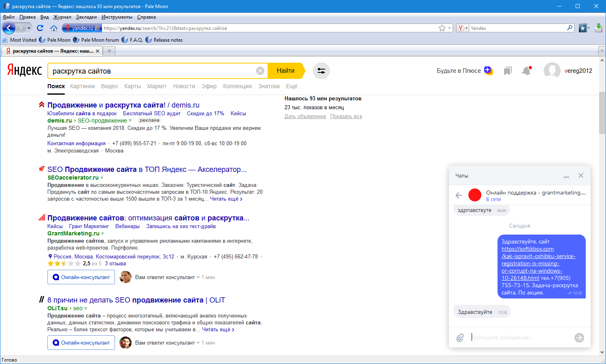Image resolution: width=606 pixels, height=364 pixels.
Task: Expand the back history dropdown arrow
Action: pos(29,28)
